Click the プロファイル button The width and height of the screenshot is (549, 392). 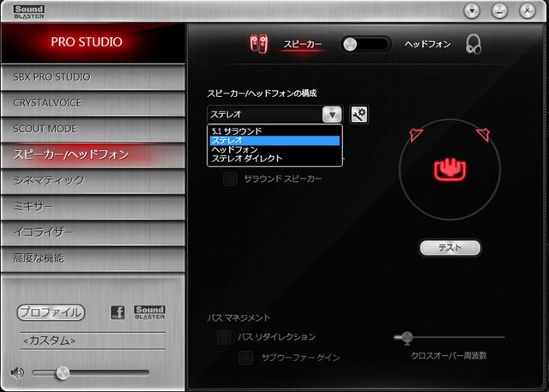51,312
